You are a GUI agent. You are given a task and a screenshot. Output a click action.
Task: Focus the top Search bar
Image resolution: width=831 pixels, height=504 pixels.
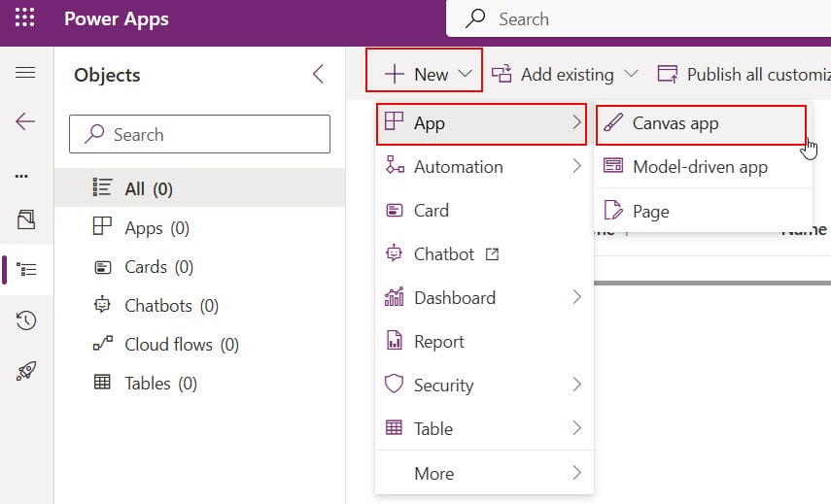tap(639, 19)
